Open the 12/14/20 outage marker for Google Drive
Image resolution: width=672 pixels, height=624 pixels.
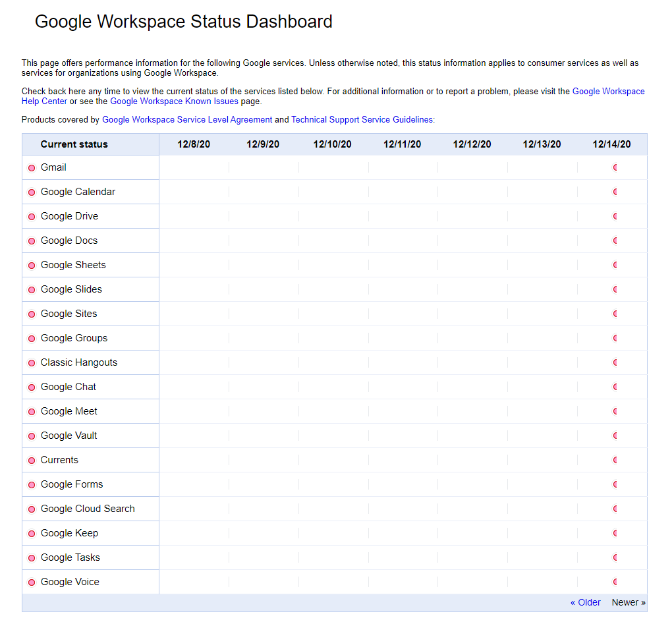615,216
